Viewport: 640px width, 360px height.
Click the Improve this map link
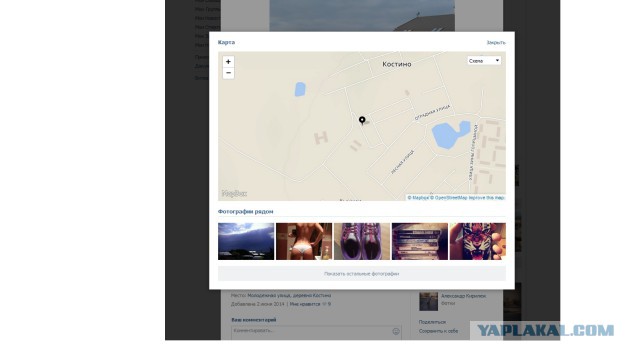point(486,198)
